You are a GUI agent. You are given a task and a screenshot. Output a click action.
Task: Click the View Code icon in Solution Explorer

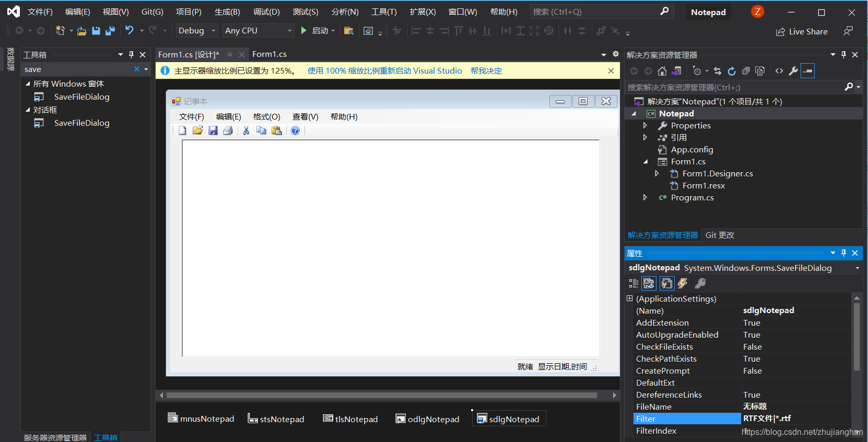tap(779, 71)
